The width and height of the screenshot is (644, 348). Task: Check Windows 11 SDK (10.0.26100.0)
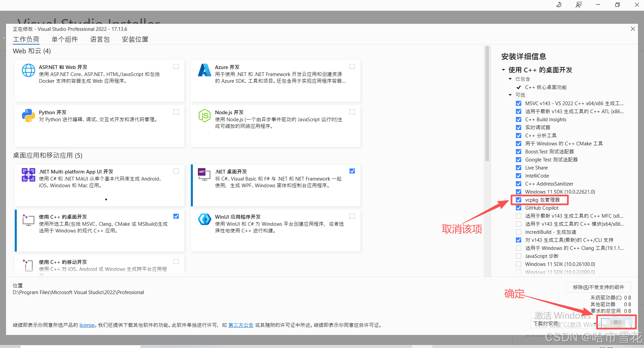(x=519, y=264)
